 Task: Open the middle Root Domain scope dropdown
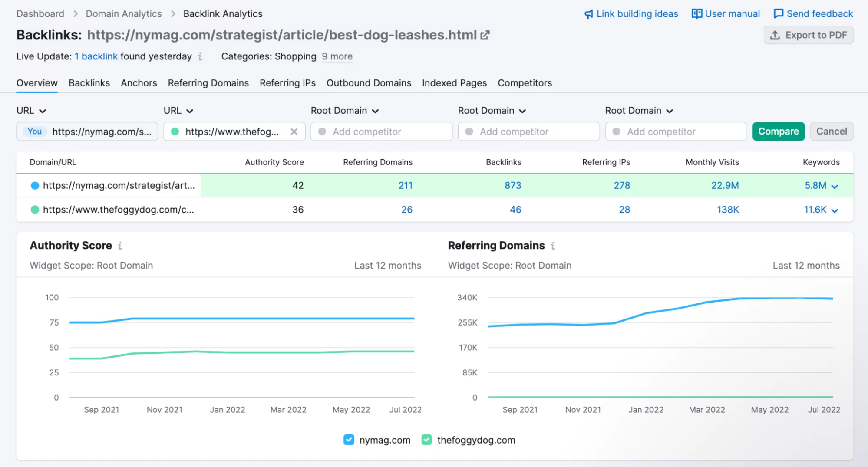tap(492, 111)
